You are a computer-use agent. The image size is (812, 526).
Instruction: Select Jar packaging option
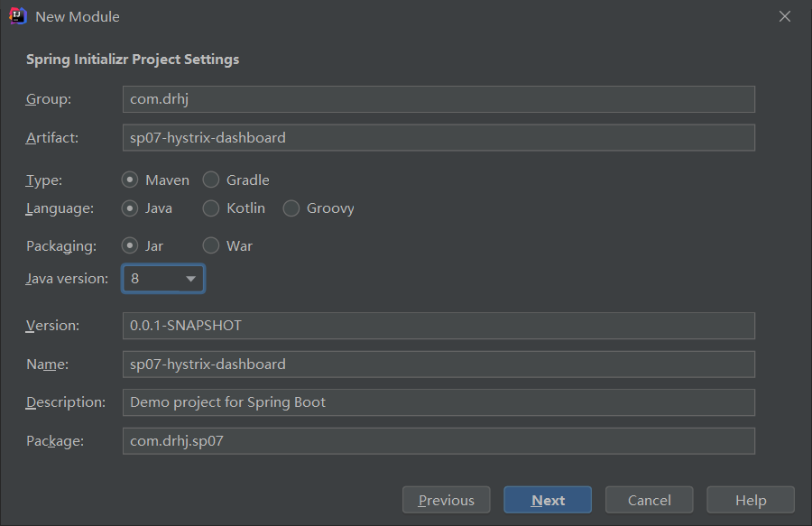[129, 246]
